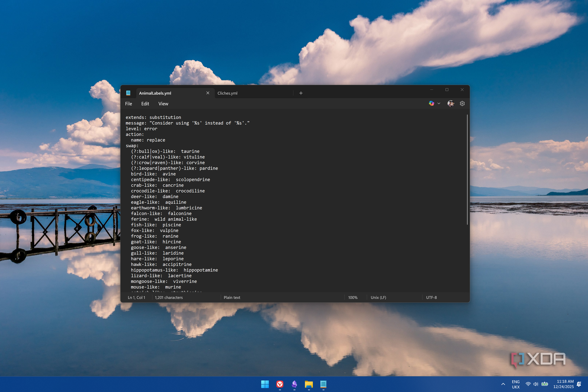The width and height of the screenshot is (588, 392).
Task: Click the Copilot icon in Notepad
Action: click(431, 103)
